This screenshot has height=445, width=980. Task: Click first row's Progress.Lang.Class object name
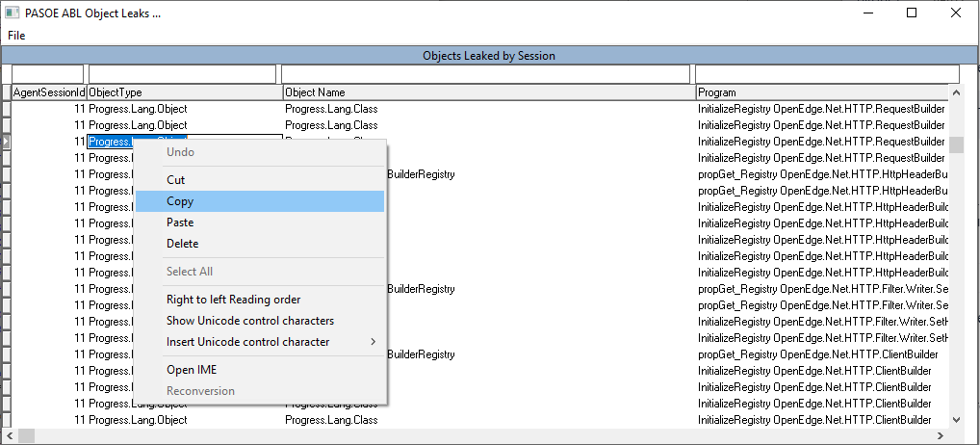(x=331, y=109)
